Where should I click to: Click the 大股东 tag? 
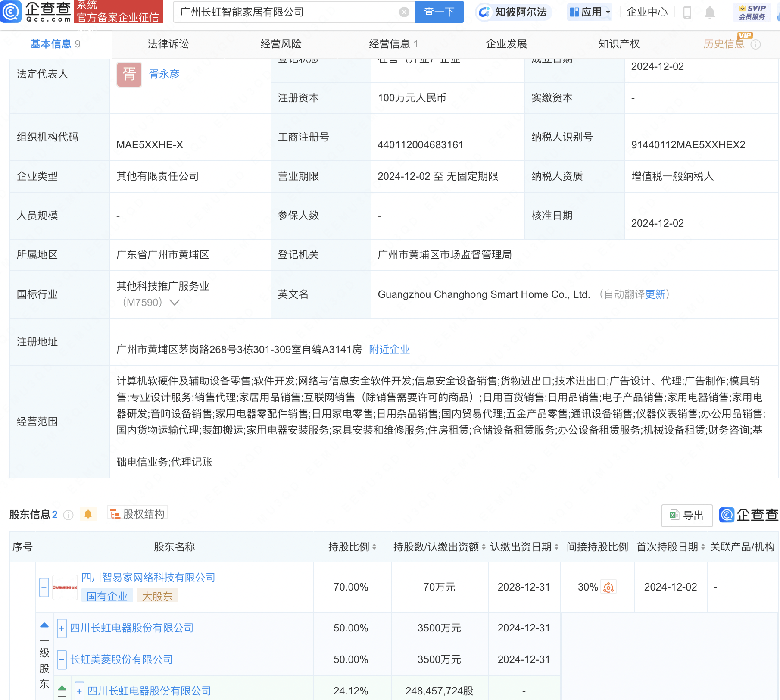pos(157,596)
